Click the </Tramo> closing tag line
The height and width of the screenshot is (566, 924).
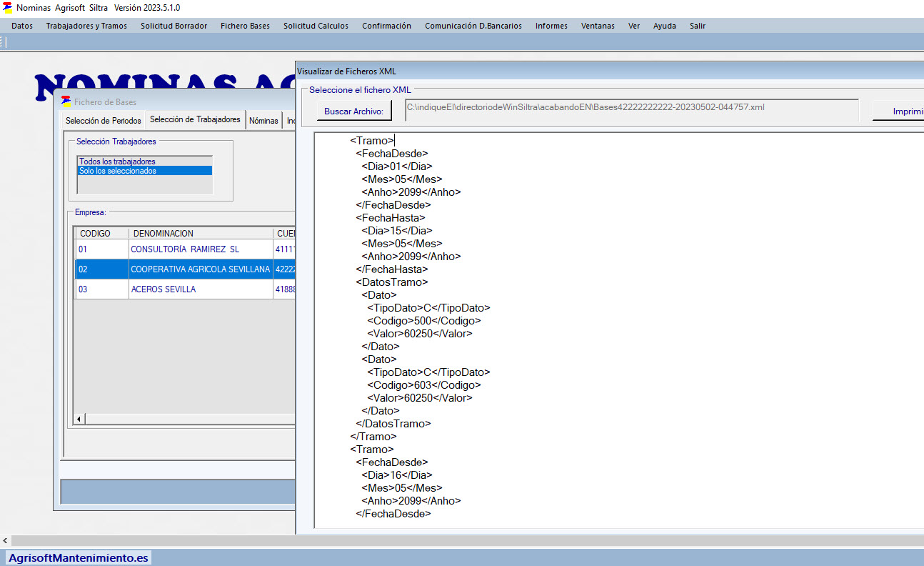[x=373, y=437]
